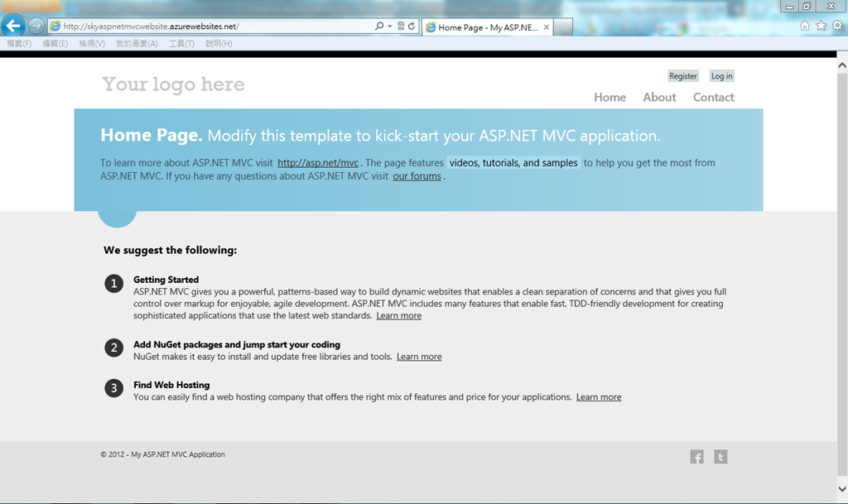This screenshot has height=504, width=848.
Task: Click 'videos, tutorials, and samples' link
Action: click(513, 162)
